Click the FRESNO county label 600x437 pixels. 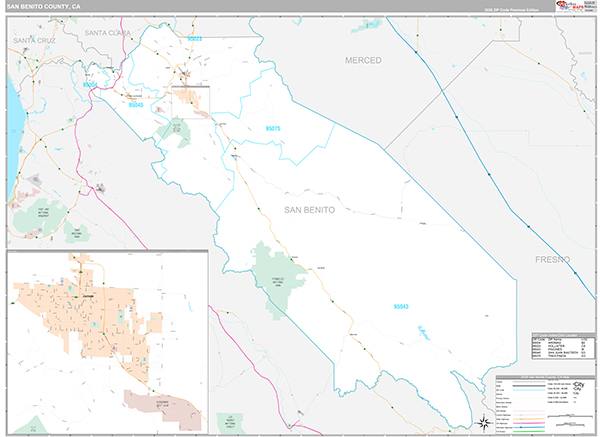(550, 259)
